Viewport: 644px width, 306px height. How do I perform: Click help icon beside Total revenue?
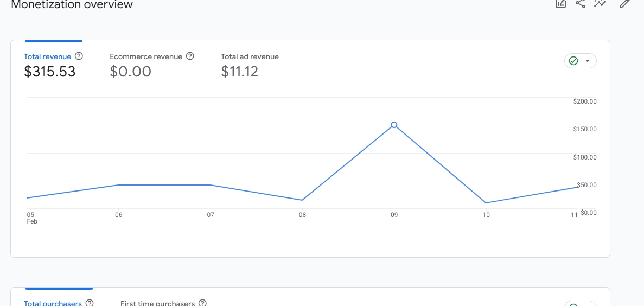tap(79, 56)
